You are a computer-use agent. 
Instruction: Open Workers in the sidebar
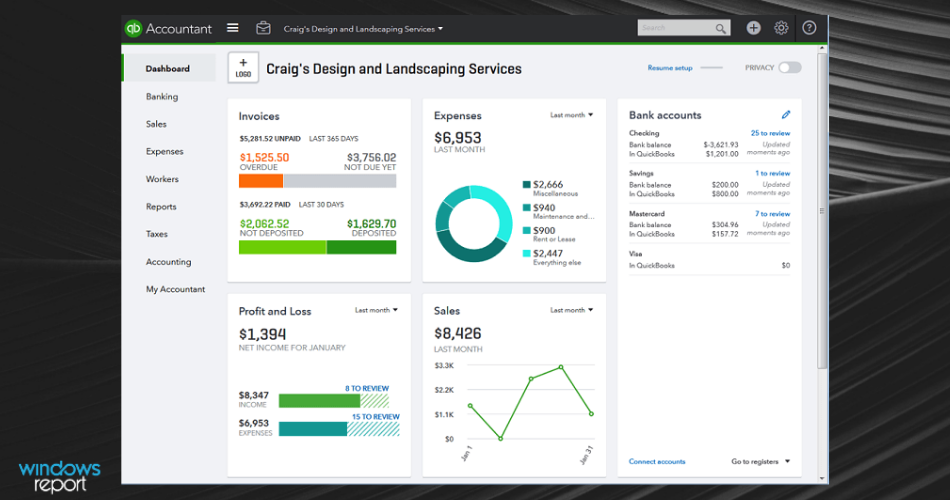pos(162,179)
